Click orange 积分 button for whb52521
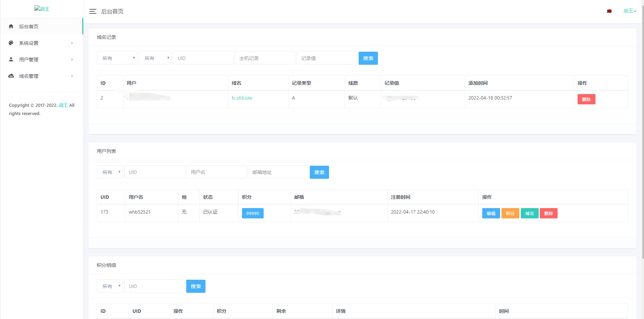The height and width of the screenshot is (319, 644). coord(510,213)
